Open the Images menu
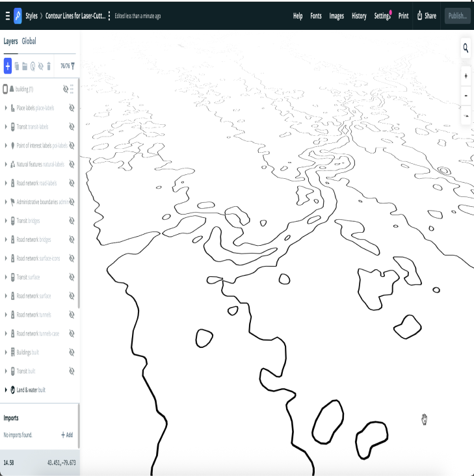This screenshot has width=474, height=476. (x=337, y=16)
